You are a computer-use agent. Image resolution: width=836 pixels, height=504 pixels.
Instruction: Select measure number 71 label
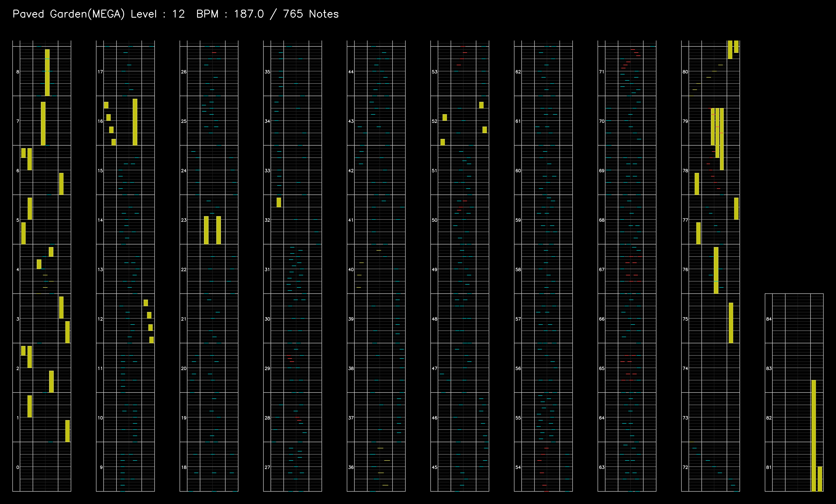click(602, 72)
